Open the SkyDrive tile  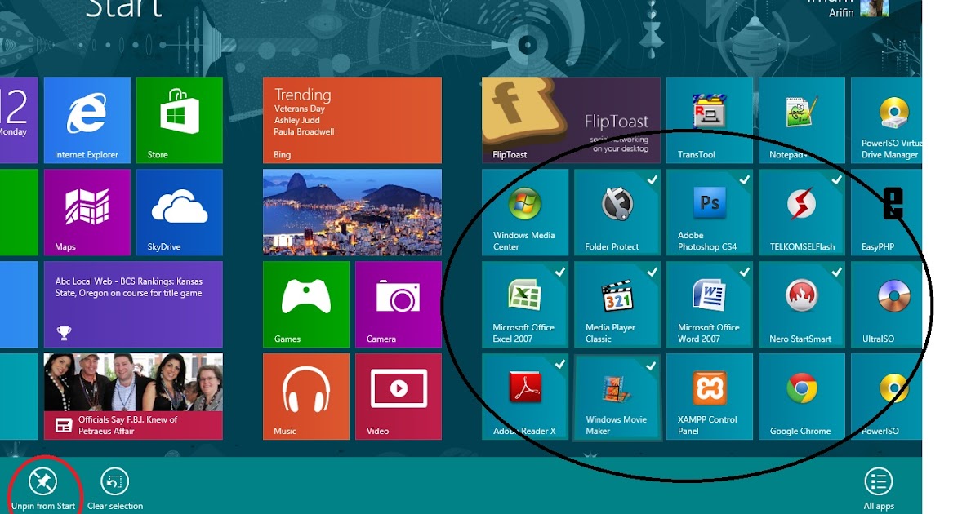(179, 212)
